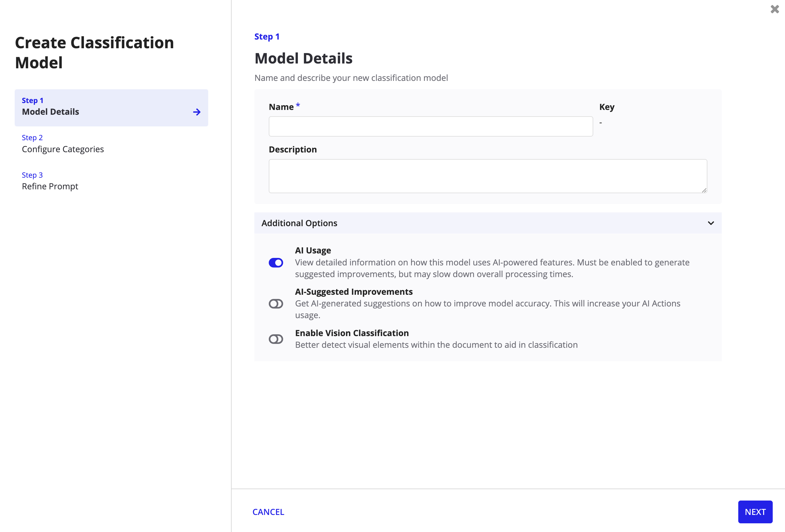The height and width of the screenshot is (532, 785).
Task: Click the AI-Suggested Improvements heading
Action: [x=354, y=292]
